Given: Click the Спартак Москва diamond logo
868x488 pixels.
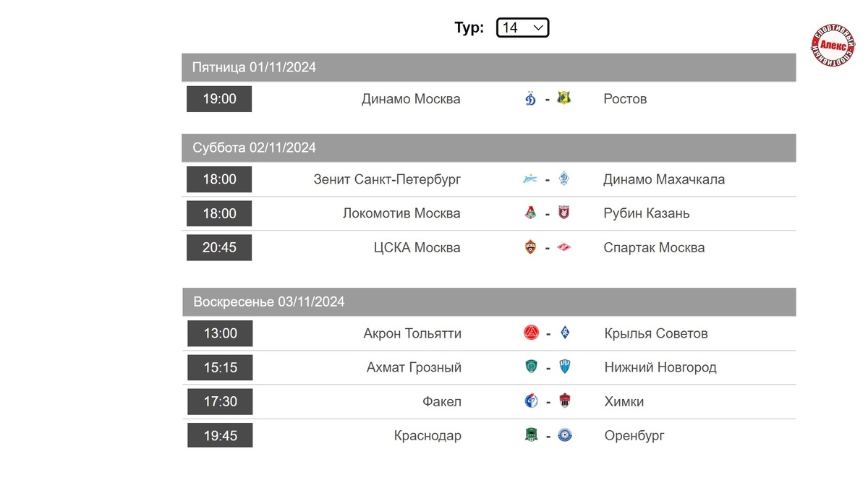Looking at the screenshot, I should pos(564,248).
